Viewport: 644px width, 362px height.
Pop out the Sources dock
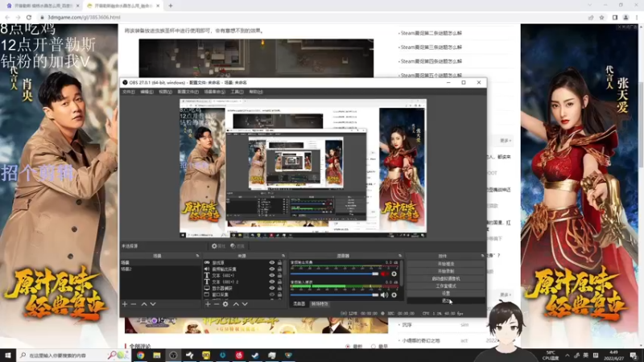283,256
